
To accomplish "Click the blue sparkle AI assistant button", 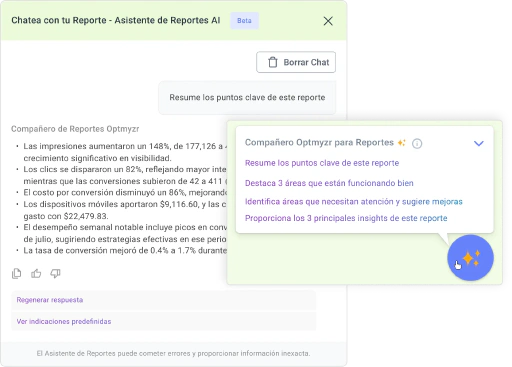I will (x=470, y=258).
